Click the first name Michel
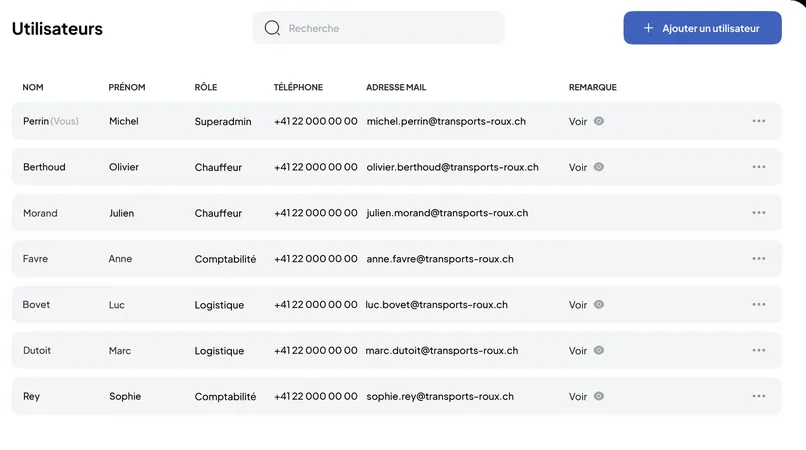 [124, 121]
